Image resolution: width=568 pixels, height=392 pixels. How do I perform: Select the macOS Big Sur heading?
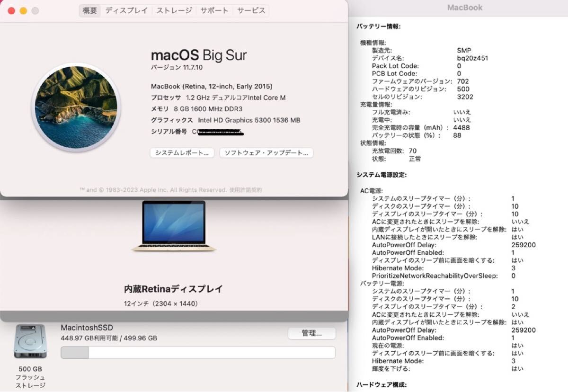coord(199,55)
